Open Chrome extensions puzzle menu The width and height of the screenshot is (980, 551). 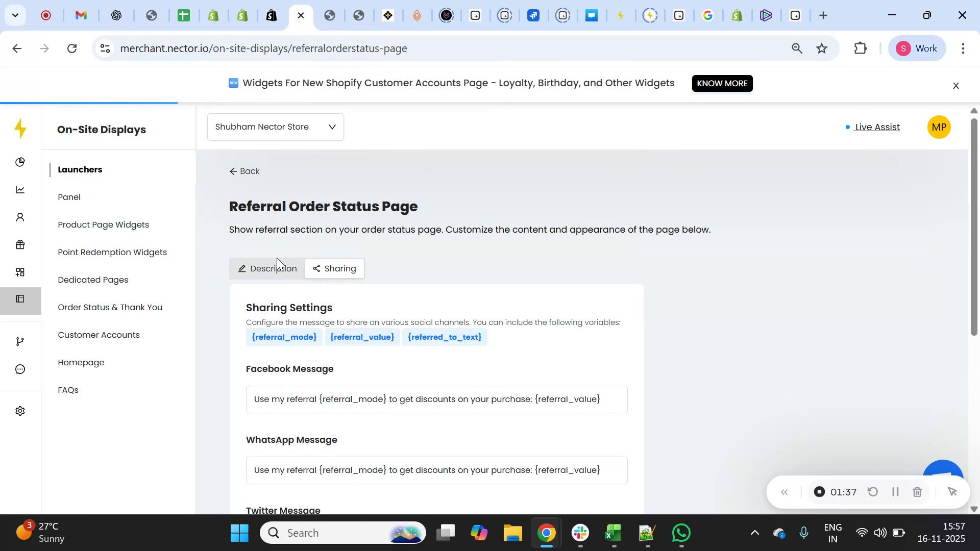[x=861, y=48]
